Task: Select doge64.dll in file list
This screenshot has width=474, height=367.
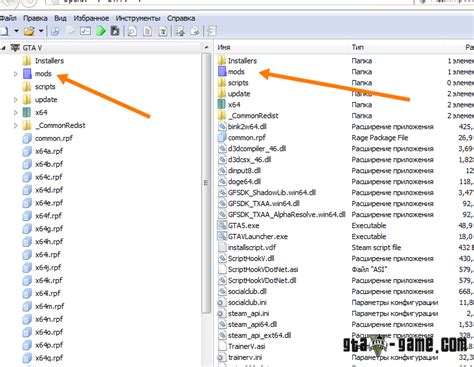Action: pos(244,181)
